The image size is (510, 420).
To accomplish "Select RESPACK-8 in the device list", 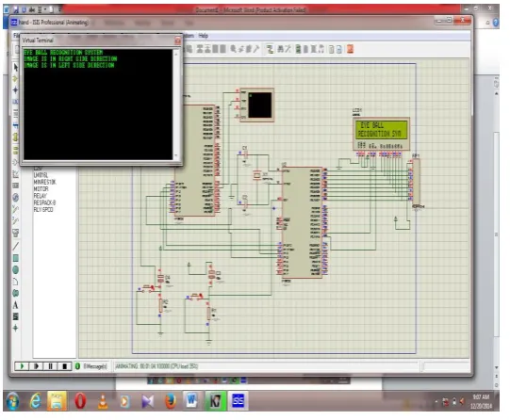I will 44,202.
